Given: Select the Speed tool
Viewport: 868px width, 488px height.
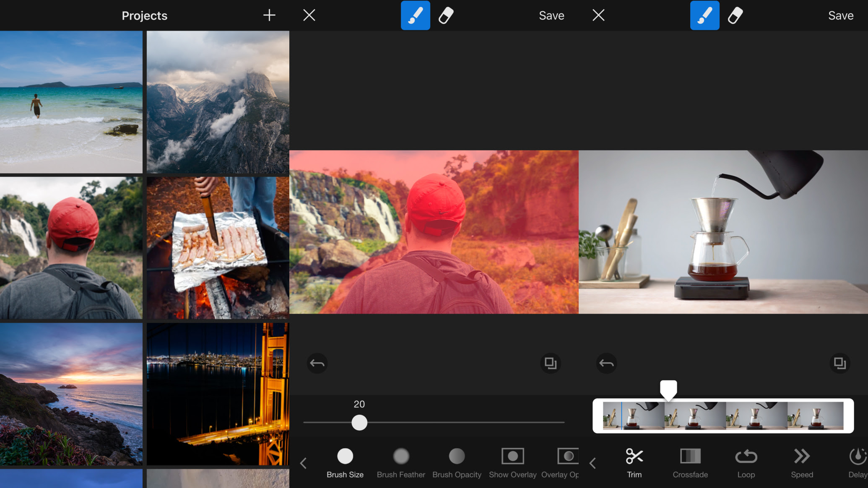Looking at the screenshot, I should pyautogui.click(x=802, y=463).
